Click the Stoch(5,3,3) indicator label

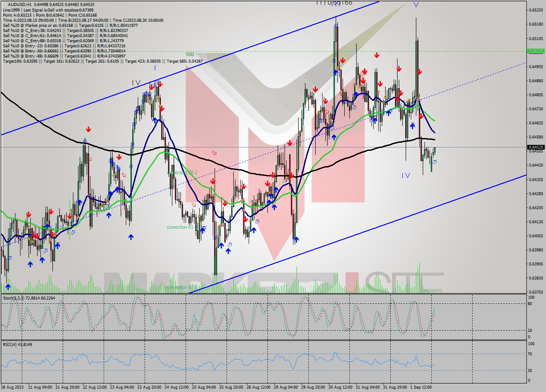[29, 298]
